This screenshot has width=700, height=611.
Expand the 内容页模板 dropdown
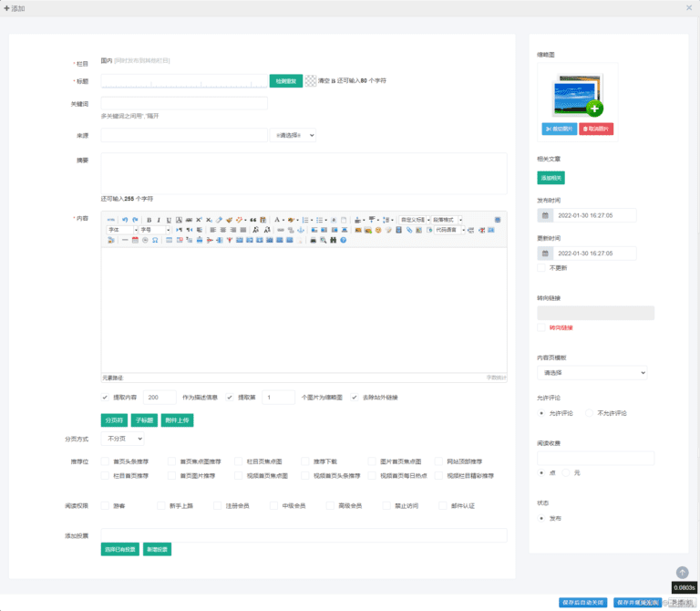point(592,372)
